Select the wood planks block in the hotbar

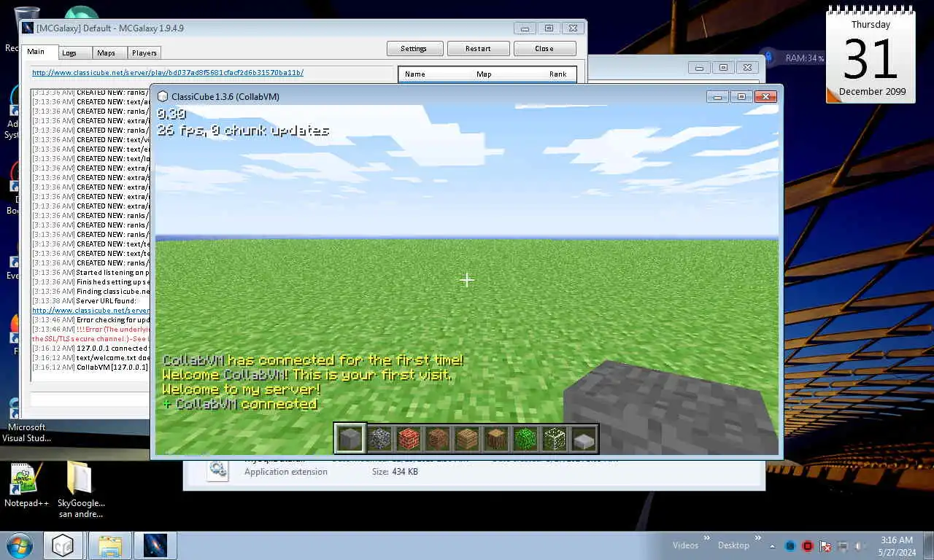[467, 438]
